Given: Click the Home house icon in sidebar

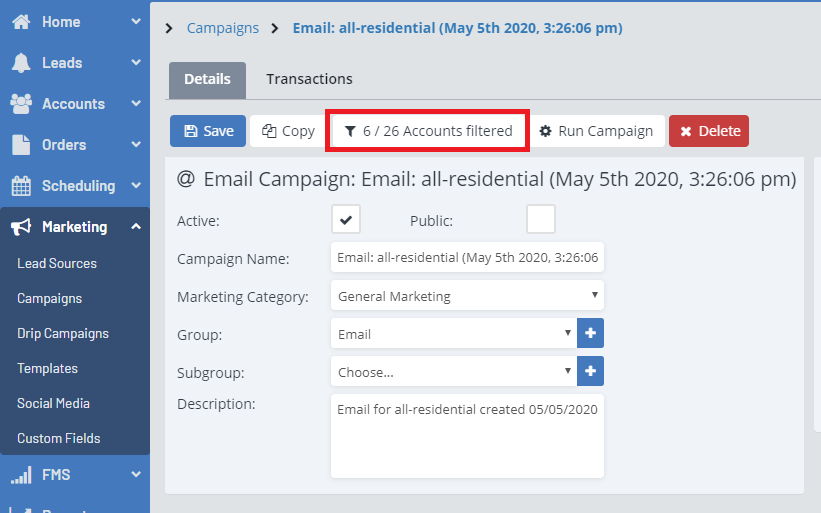Looking at the screenshot, I should [21, 22].
